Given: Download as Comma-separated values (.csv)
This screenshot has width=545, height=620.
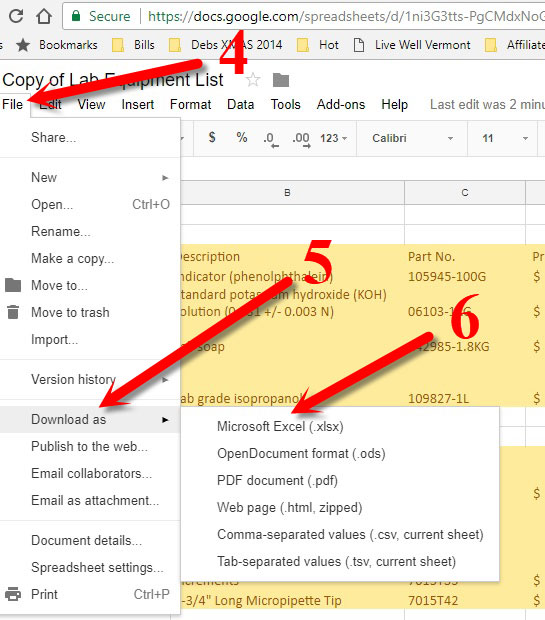Looking at the screenshot, I should tap(340, 535).
